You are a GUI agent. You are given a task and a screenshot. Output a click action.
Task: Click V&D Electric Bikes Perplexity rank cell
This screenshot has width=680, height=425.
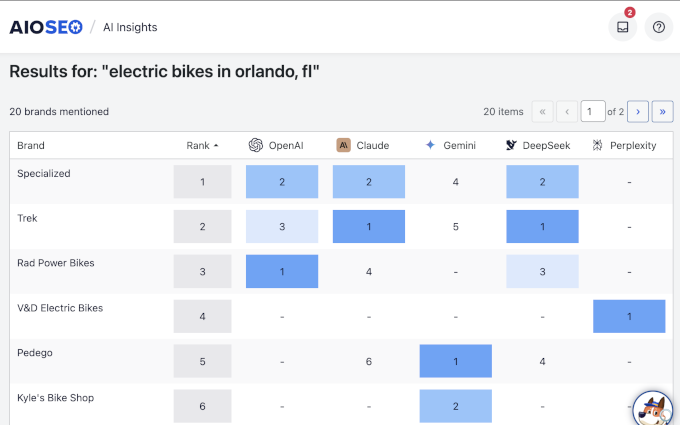tap(629, 317)
